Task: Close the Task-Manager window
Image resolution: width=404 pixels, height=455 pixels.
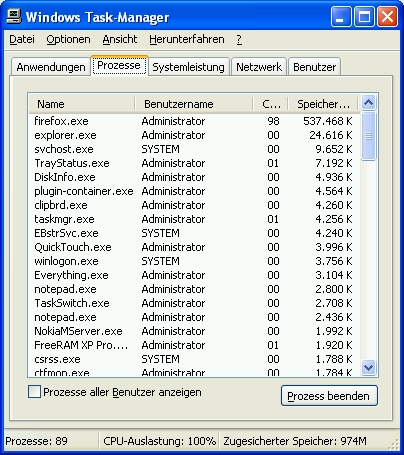Action: [387, 17]
